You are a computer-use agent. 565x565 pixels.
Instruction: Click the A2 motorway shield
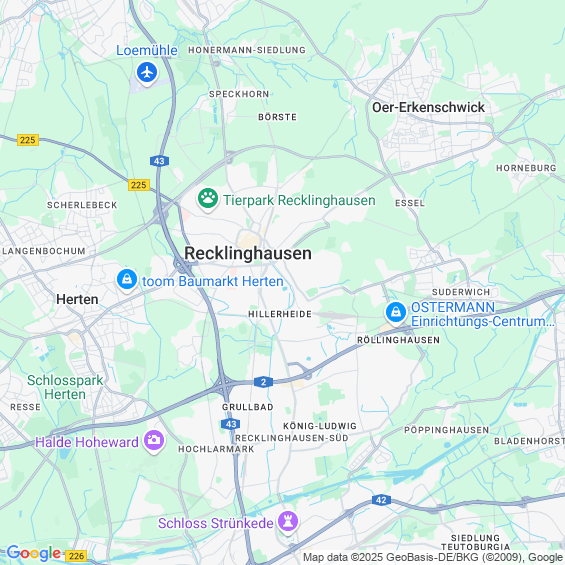tap(263, 382)
